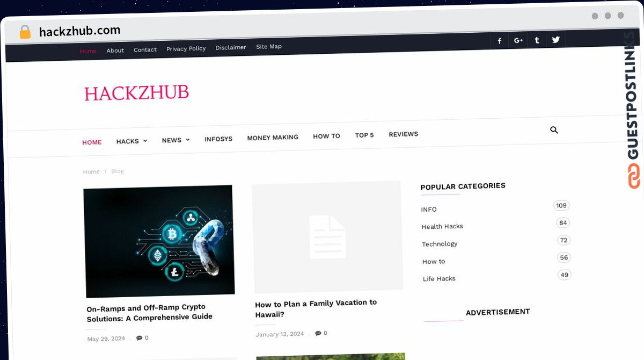This screenshot has height=360, width=644.
Task: Open the Hawaii article placeholder thumbnail
Action: point(327,237)
